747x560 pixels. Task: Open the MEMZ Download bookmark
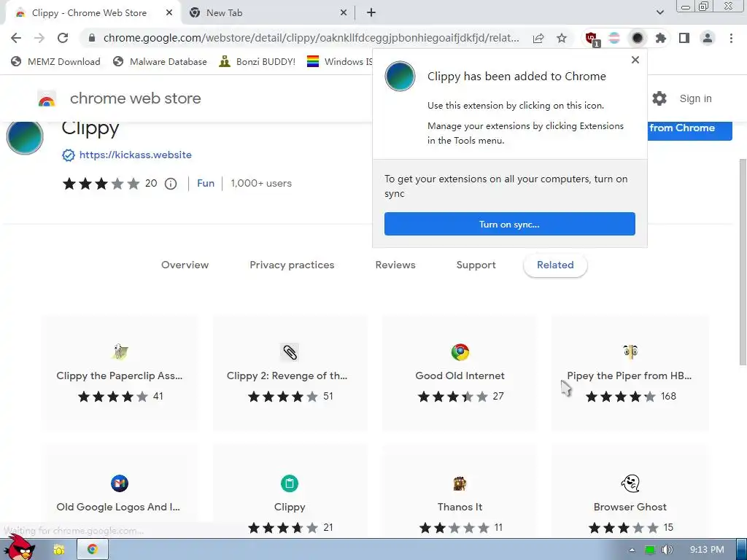coord(55,62)
